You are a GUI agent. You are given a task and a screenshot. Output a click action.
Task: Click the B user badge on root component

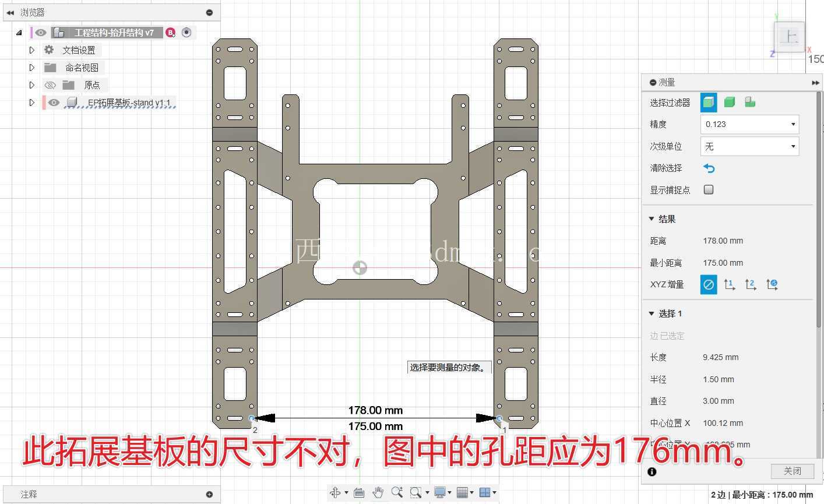pyautogui.click(x=170, y=33)
